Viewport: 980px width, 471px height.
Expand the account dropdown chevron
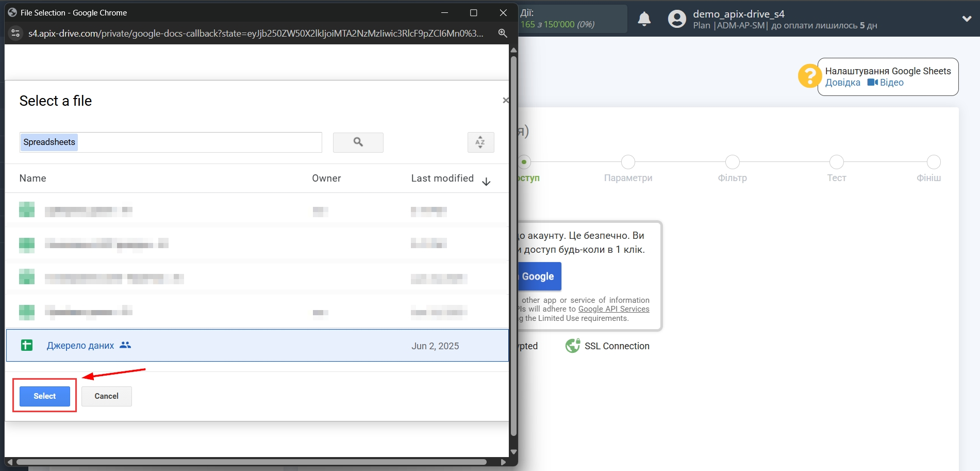click(967, 19)
